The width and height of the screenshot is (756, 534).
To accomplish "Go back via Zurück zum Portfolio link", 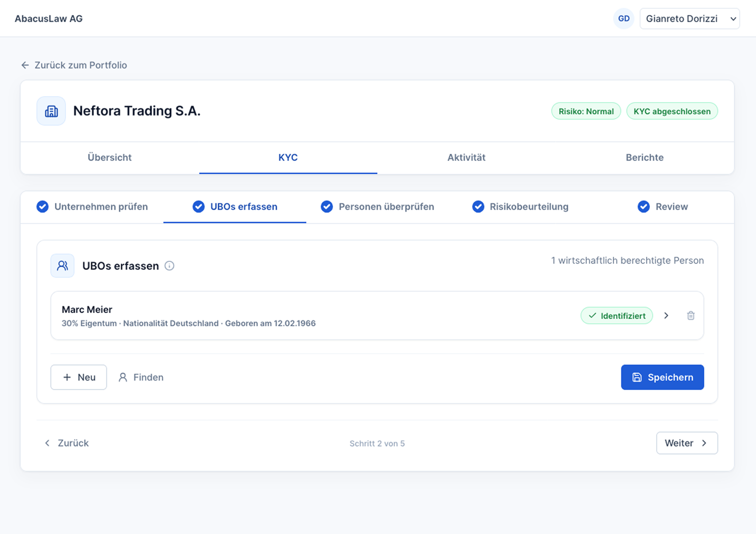I will click(74, 65).
